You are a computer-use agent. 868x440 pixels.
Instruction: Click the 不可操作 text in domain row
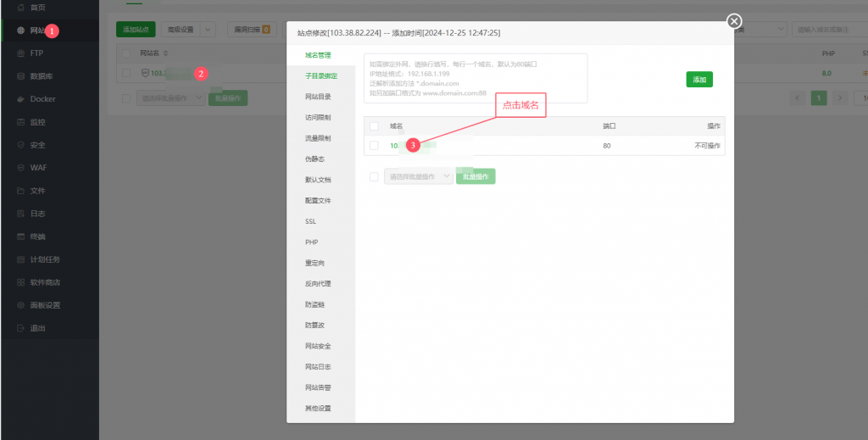tap(707, 146)
